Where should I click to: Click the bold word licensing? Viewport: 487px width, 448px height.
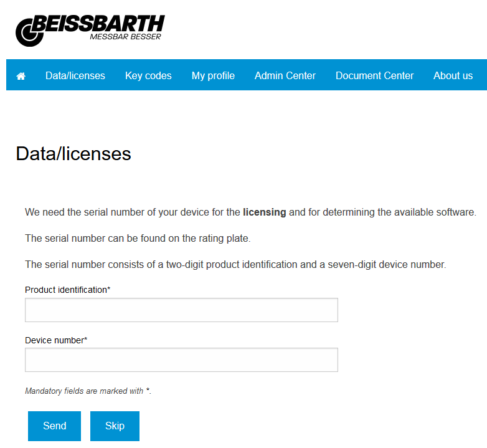264,212
